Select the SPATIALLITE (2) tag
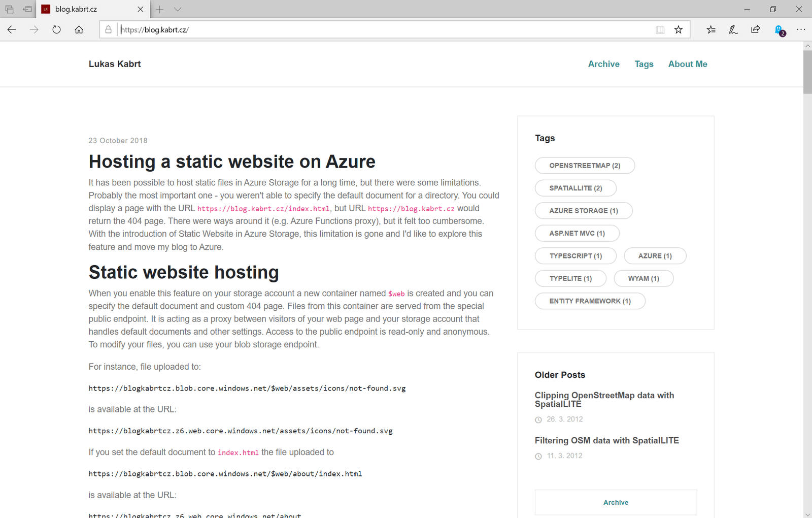Viewport: 812px width, 518px height. 576,188
